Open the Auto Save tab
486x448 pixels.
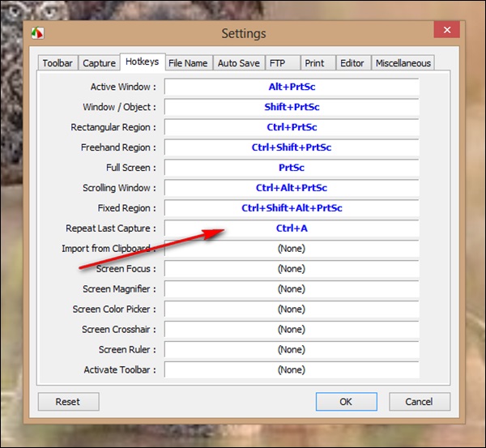(x=239, y=63)
